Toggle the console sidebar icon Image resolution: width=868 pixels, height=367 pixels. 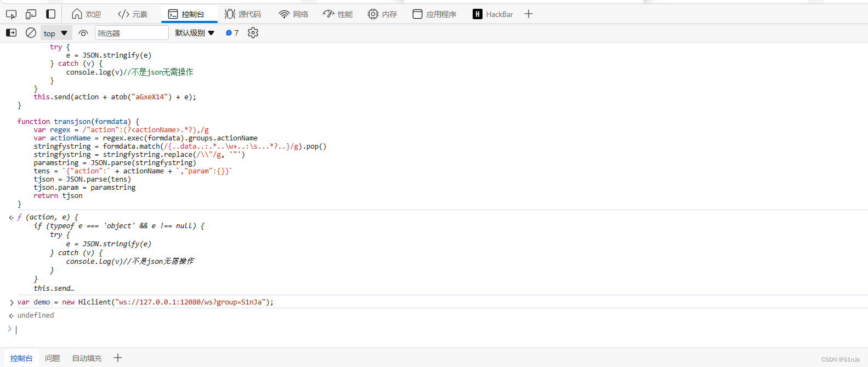tap(11, 33)
